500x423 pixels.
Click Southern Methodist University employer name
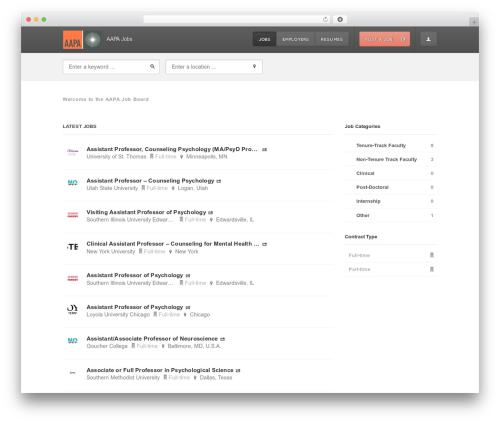click(123, 378)
